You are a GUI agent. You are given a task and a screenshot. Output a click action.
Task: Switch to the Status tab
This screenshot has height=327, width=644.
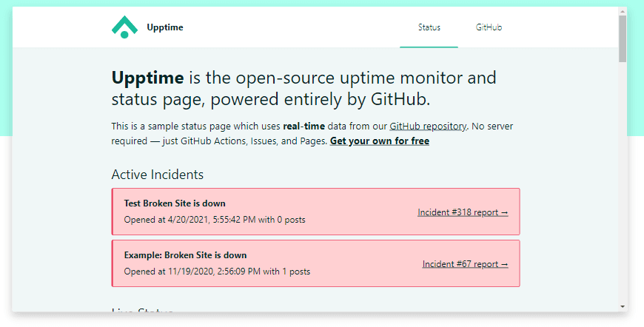click(x=429, y=27)
